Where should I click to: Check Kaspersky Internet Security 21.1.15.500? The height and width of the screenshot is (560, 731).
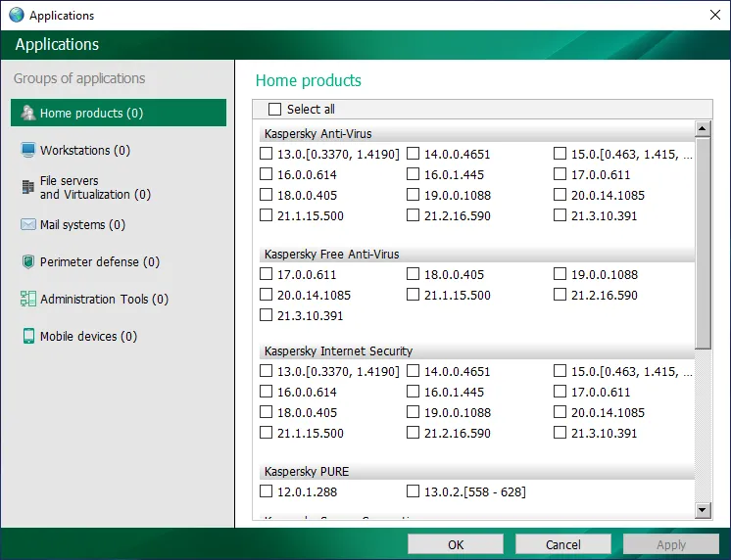coord(266,433)
